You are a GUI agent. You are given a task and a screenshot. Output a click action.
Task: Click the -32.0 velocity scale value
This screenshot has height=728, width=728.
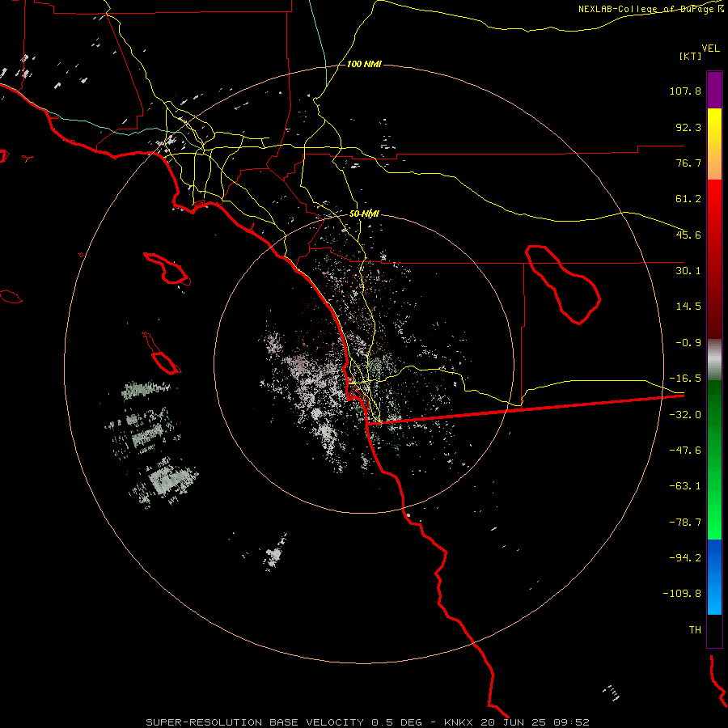685,415
